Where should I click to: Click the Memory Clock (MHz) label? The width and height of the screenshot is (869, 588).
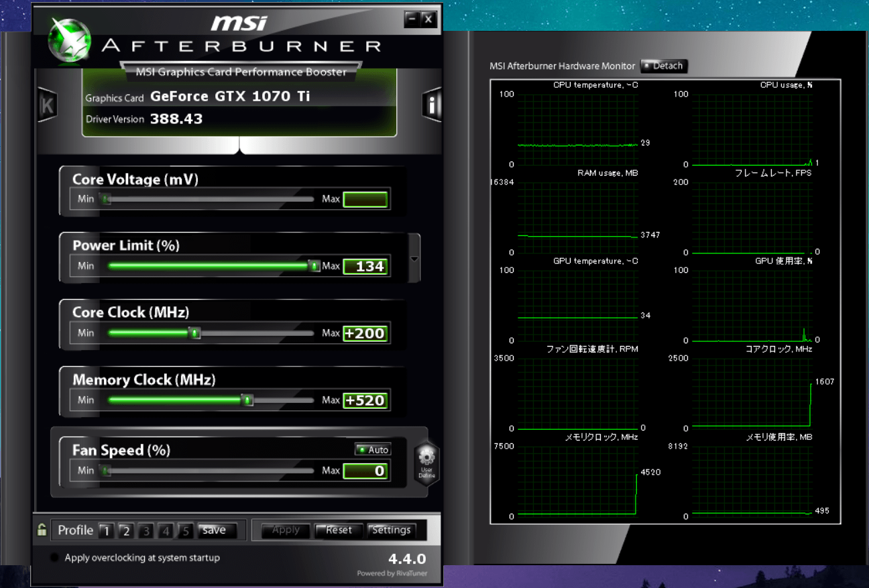(144, 380)
